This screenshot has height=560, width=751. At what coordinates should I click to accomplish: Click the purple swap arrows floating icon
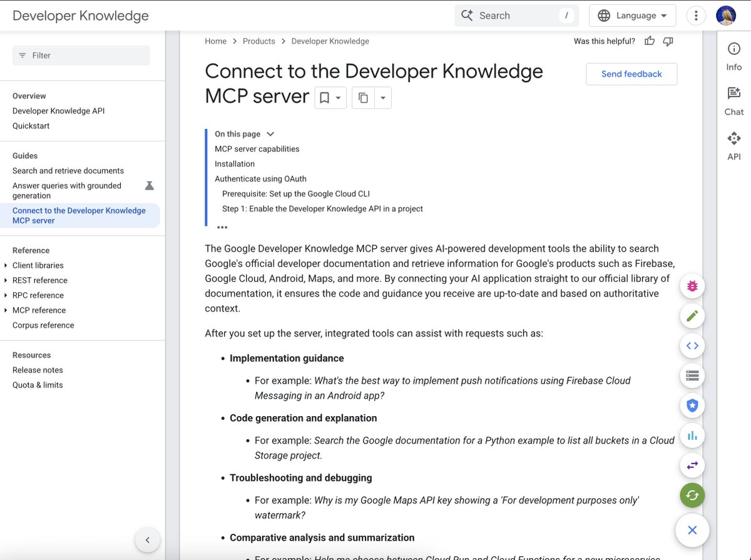tap(692, 466)
